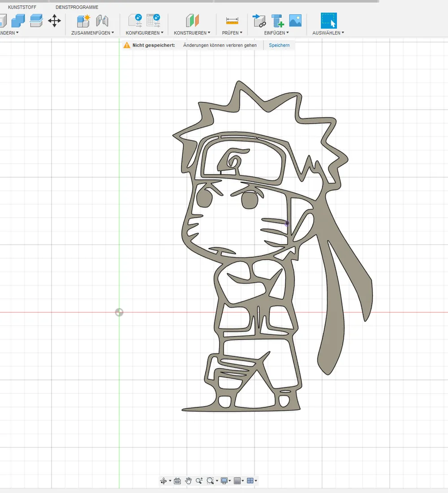
Task: Expand the Display Settings dropdown arrow
Action: [x=230, y=481]
